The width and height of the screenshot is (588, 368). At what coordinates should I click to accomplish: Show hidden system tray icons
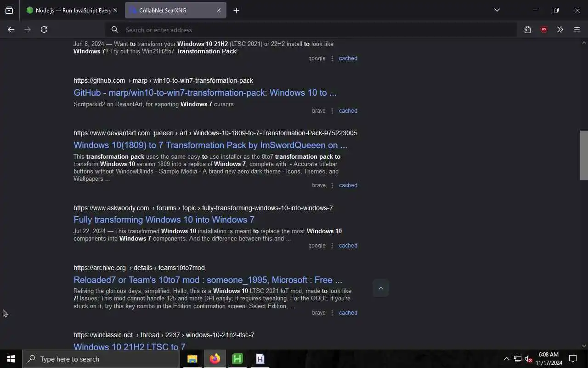click(506, 359)
